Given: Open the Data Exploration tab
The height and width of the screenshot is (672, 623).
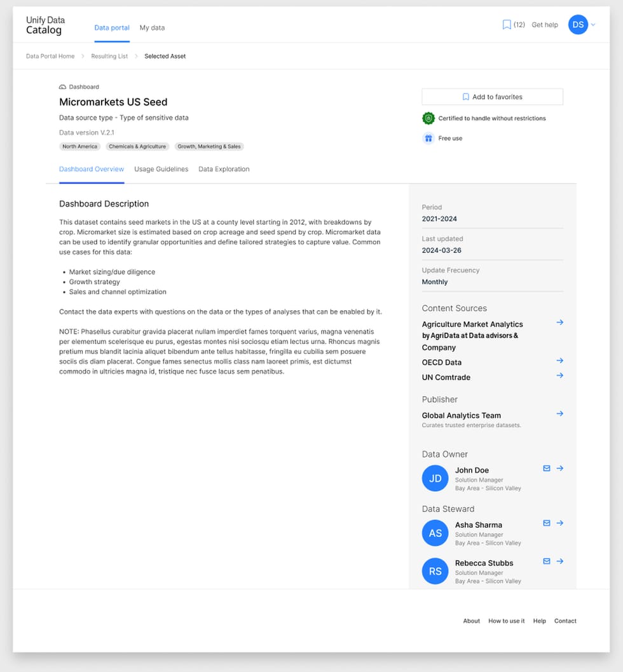Looking at the screenshot, I should point(224,169).
